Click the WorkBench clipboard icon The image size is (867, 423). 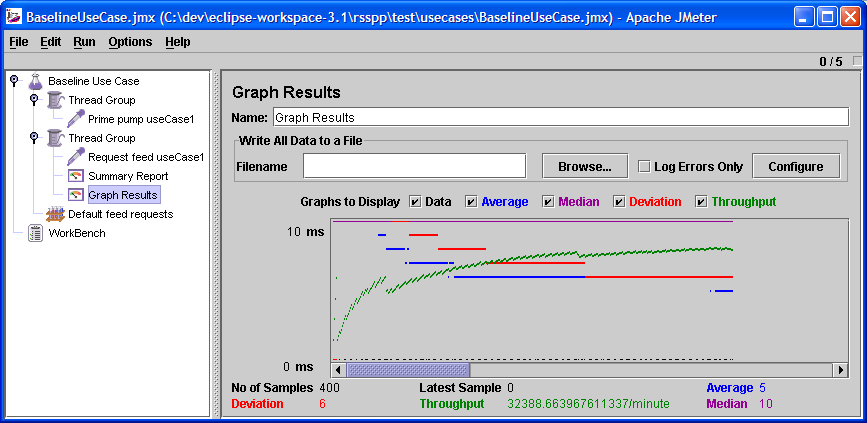[35, 233]
